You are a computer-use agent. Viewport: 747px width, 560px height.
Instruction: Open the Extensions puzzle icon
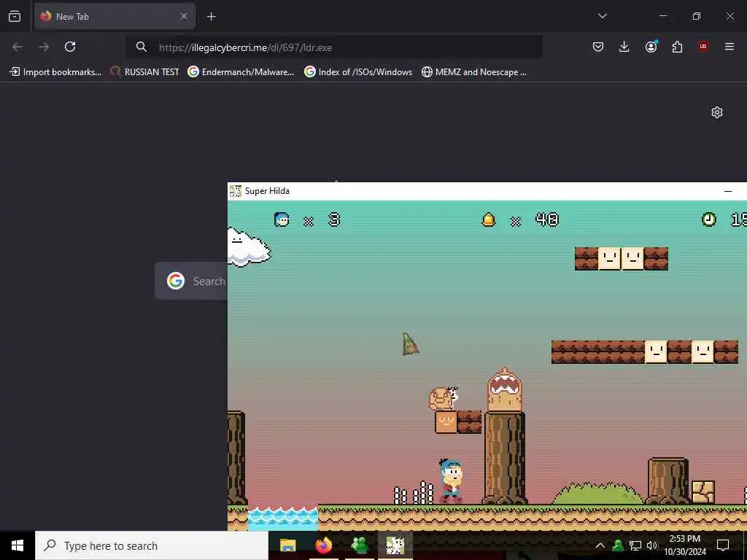pyautogui.click(x=677, y=47)
